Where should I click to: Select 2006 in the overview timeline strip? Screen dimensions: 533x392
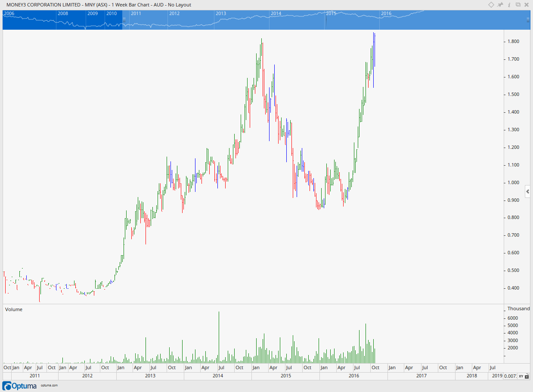tap(9, 13)
